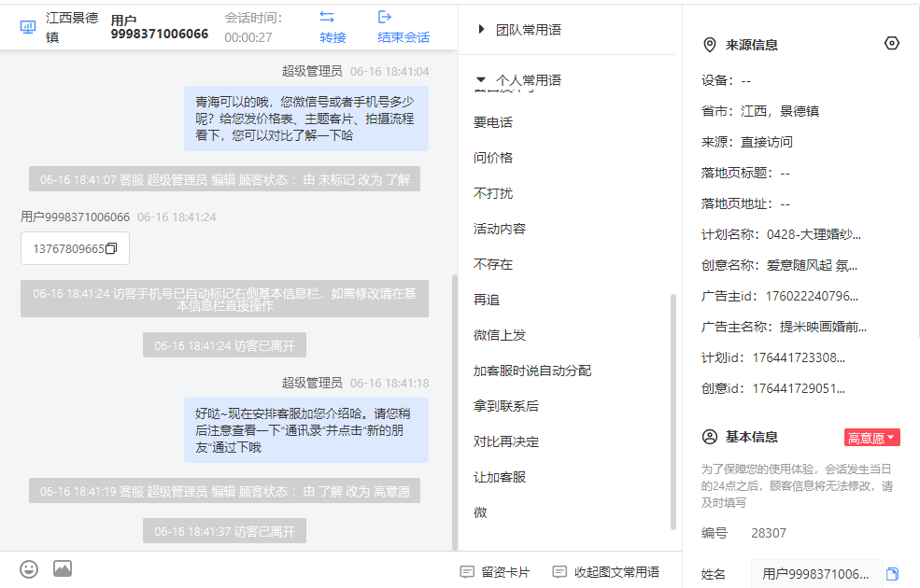Copy the phone number 13767809665 with copy icon

[x=111, y=248]
